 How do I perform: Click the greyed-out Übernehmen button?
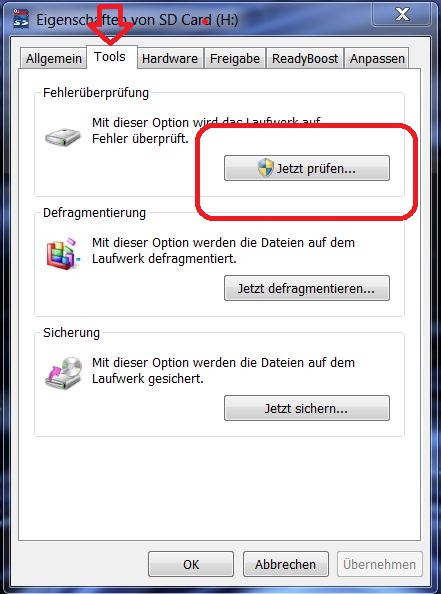[x=380, y=564]
